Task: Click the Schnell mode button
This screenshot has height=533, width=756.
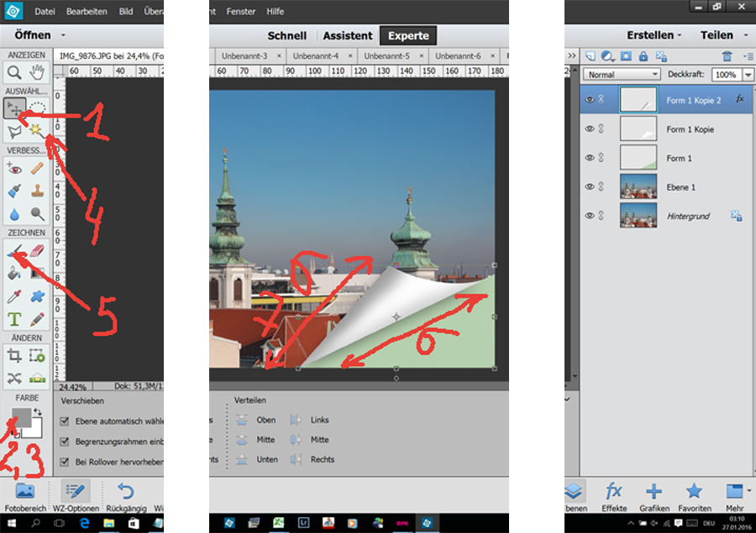Action: [286, 36]
